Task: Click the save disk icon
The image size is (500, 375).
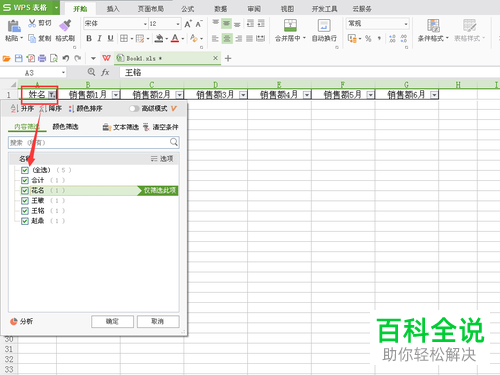Action: point(19,59)
